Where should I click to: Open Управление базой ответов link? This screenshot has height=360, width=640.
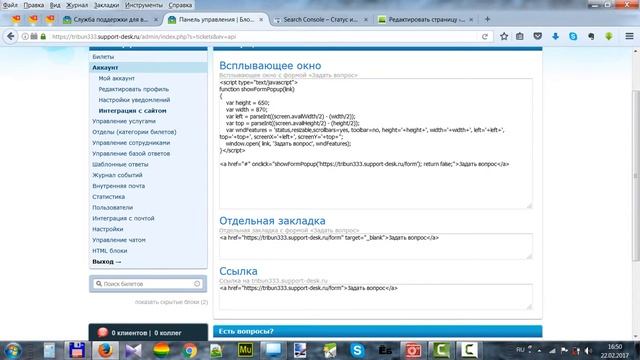[x=131, y=153]
